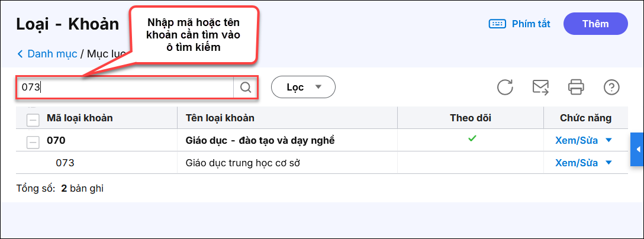Click the Thêm button
Viewport: 644px width, 239px height.
(x=595, y=24)
